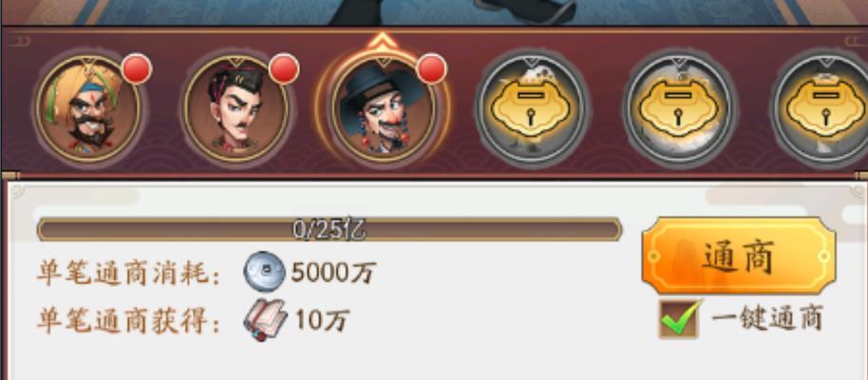This screenshot has width=868, height=380.
Task: Click red notification dot on headband merchant
Action: click(x=284, y=69)
